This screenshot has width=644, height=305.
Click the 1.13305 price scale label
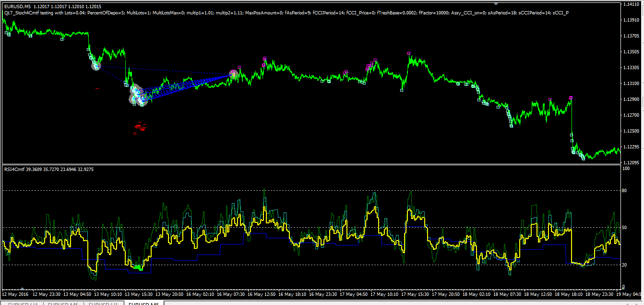pos(630,68)
